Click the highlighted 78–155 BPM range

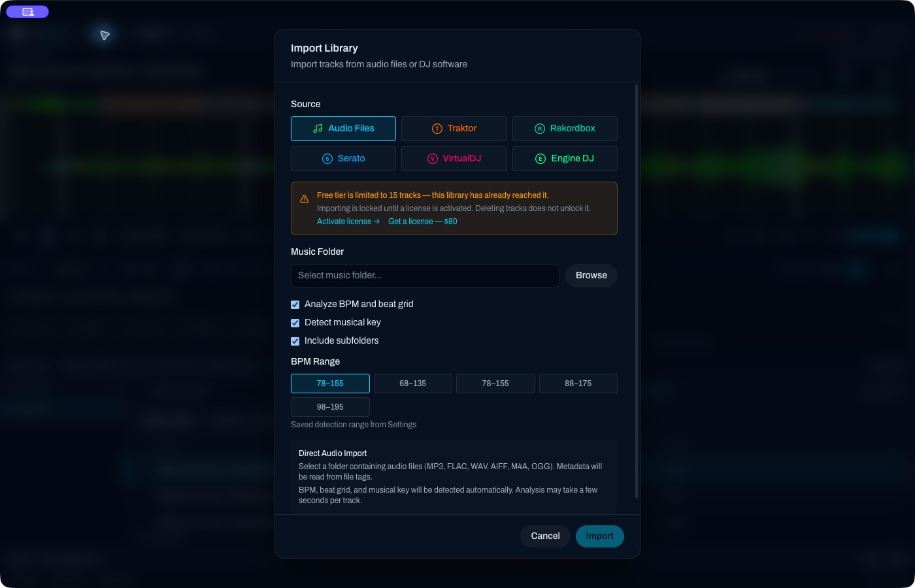coord(330,384)
